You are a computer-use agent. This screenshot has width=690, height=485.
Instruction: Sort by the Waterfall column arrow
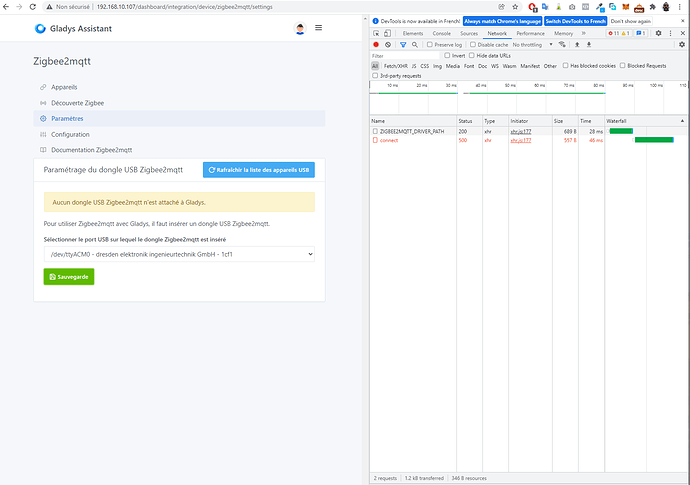click(683, 121)
